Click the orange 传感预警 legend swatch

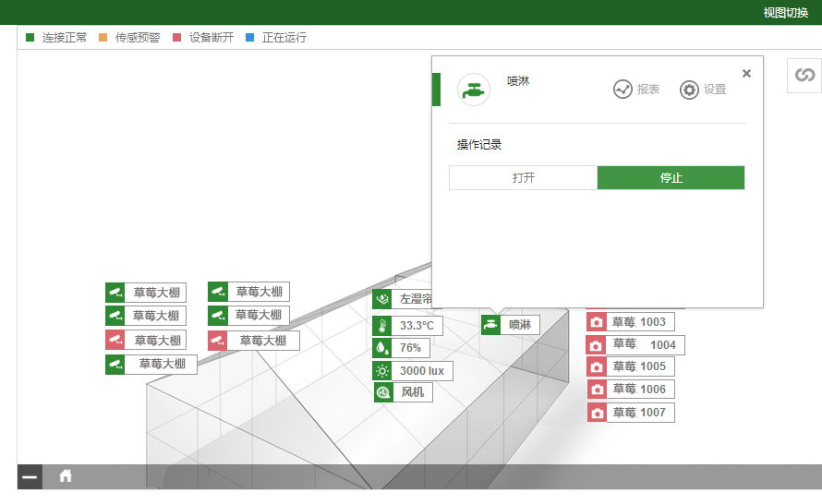(x=103, y=37)
